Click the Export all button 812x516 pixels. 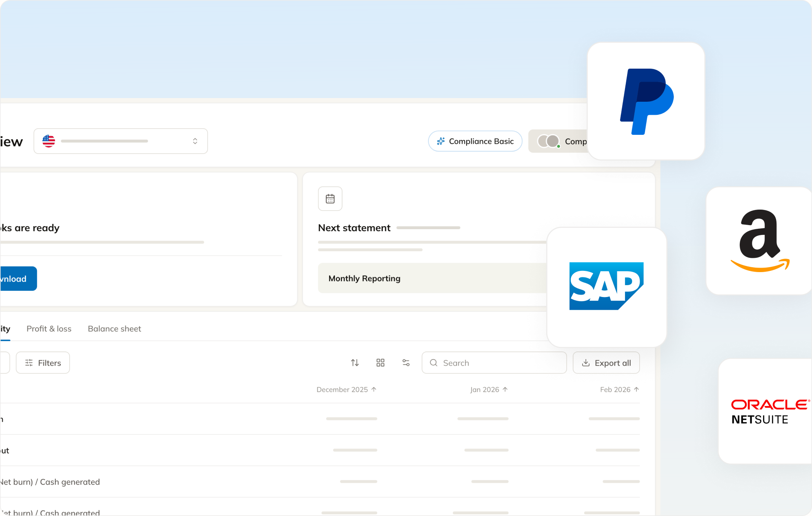click(x=606, y=363)
